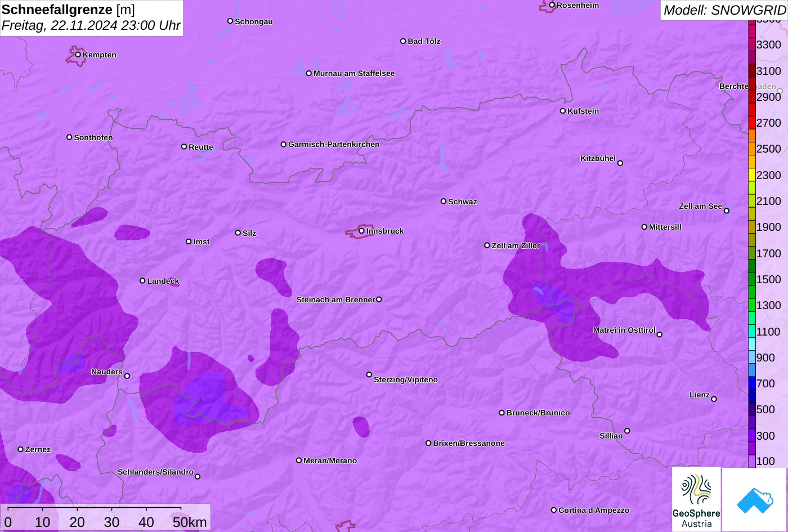Click the Modell: SNOWGRID label
The height and width of the screenshot is (532, 788).
coord(724,10)
